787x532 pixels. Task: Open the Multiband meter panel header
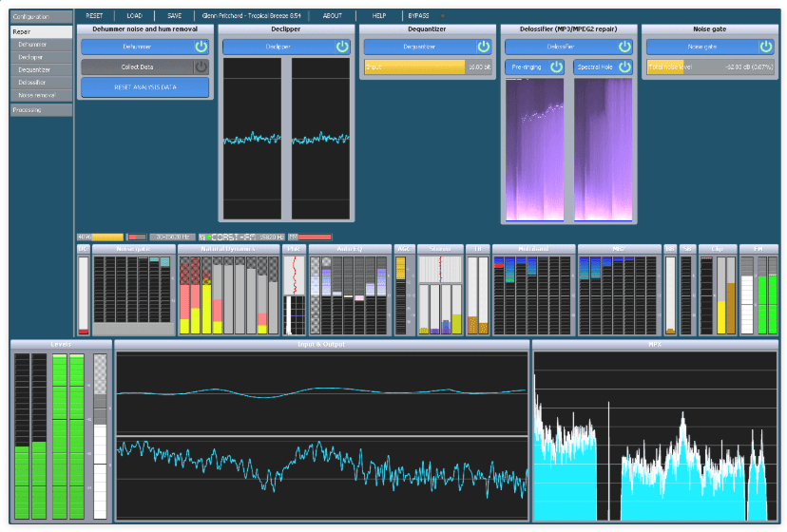[x=533, y=249]
